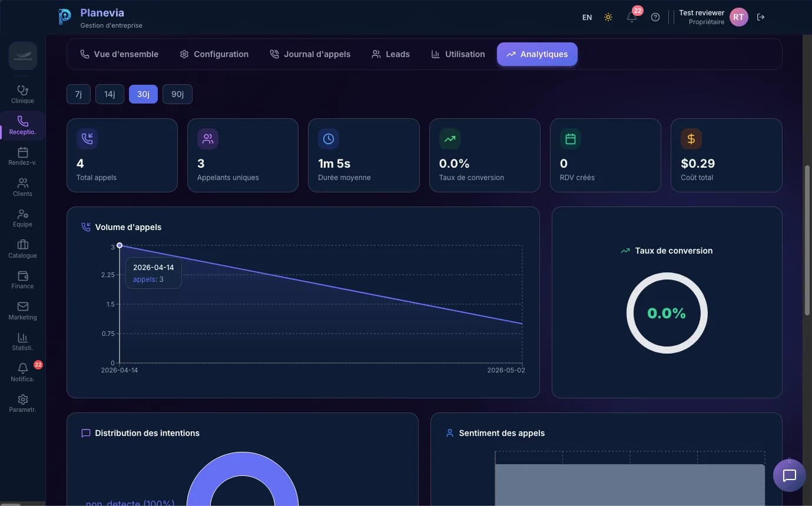812x506 pixels.
Task: Open the Equipe section in sidebar
Action: [22, 218]
